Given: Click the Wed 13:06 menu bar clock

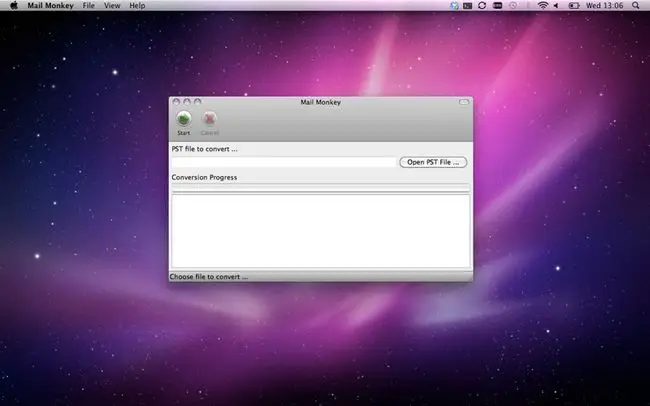Looking at the screenshot, I should (604, 5).
